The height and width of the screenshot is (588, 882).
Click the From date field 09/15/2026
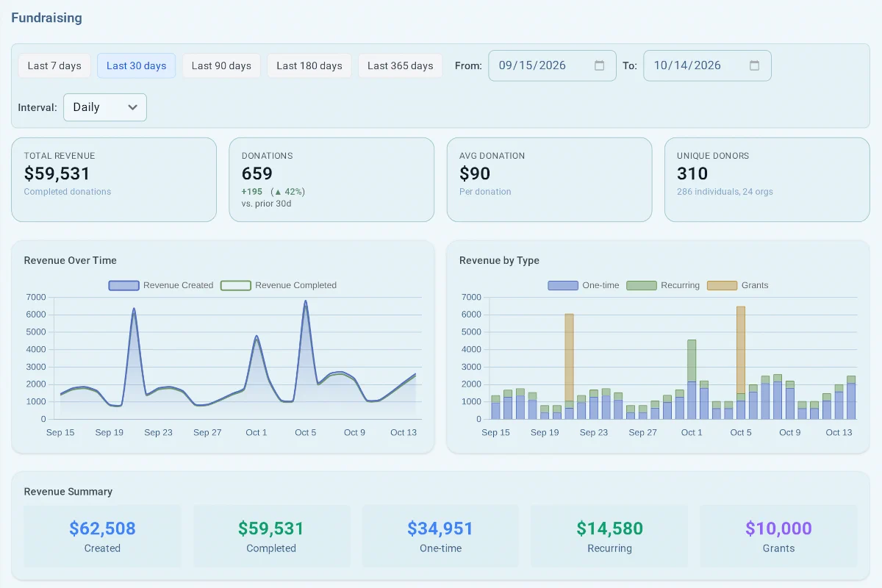pos(553,65)
